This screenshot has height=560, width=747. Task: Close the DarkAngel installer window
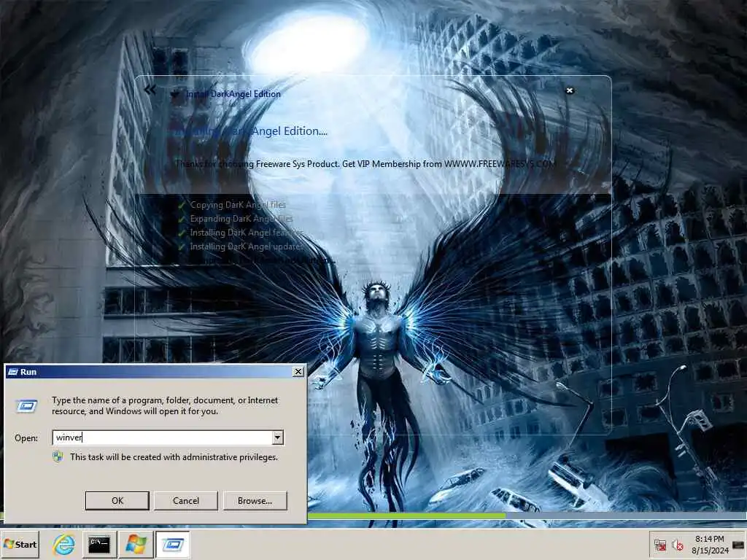click(569, 90)
